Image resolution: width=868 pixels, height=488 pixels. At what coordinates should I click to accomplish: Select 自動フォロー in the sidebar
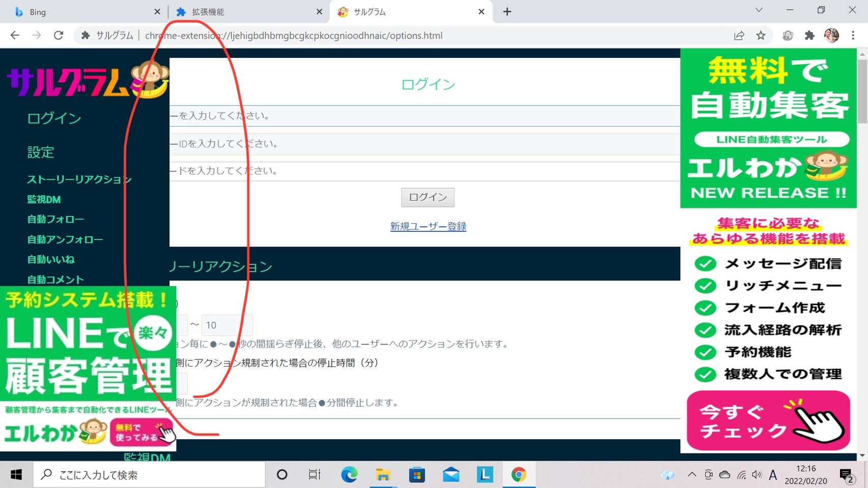pyautogui.click(x=55, y=220)
